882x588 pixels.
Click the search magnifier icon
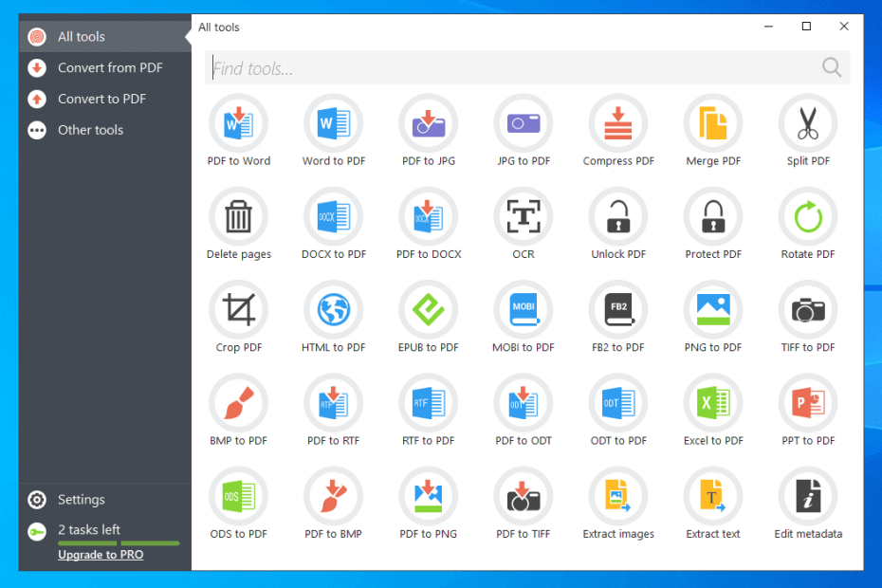(832, 67)
